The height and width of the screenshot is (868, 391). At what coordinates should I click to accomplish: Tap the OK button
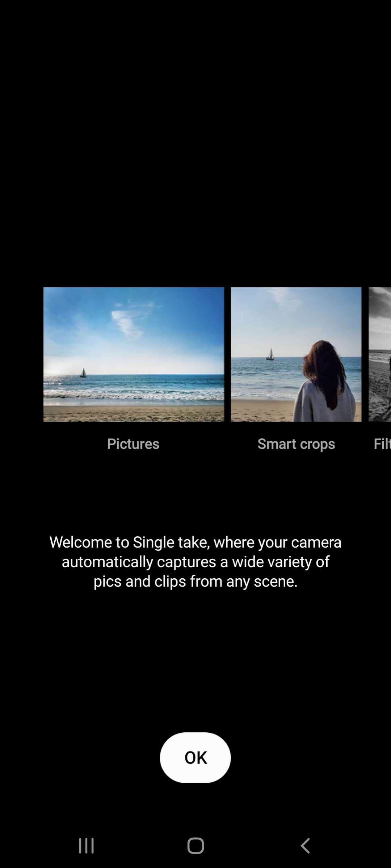[195, 757]
